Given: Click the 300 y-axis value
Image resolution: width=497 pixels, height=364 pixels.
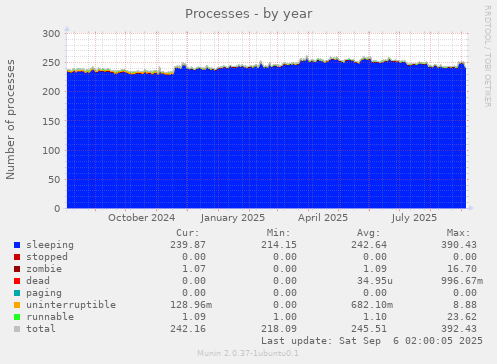Looking at the screenshot, I should tap(51, 34).
